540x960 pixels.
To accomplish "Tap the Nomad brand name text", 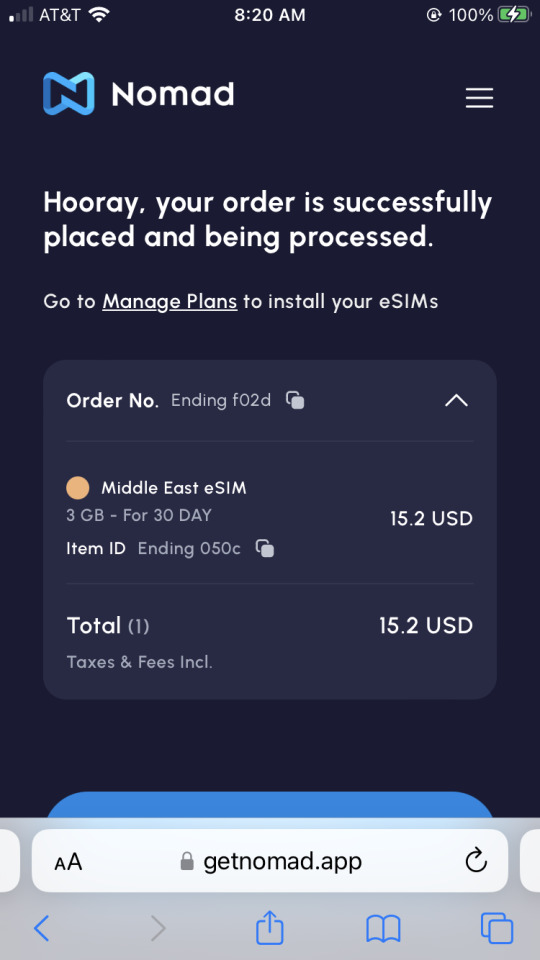I will [173, 94].
